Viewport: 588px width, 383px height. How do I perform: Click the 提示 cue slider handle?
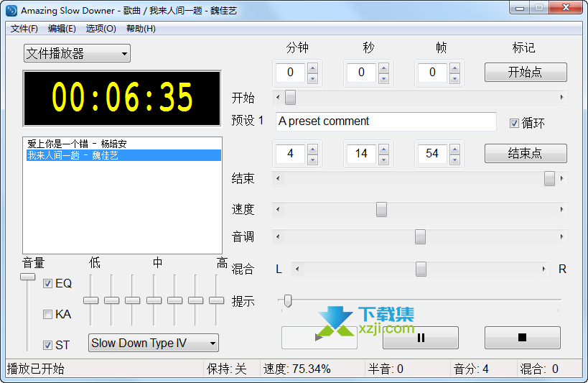pyautogui.click(x=288, y=300)
